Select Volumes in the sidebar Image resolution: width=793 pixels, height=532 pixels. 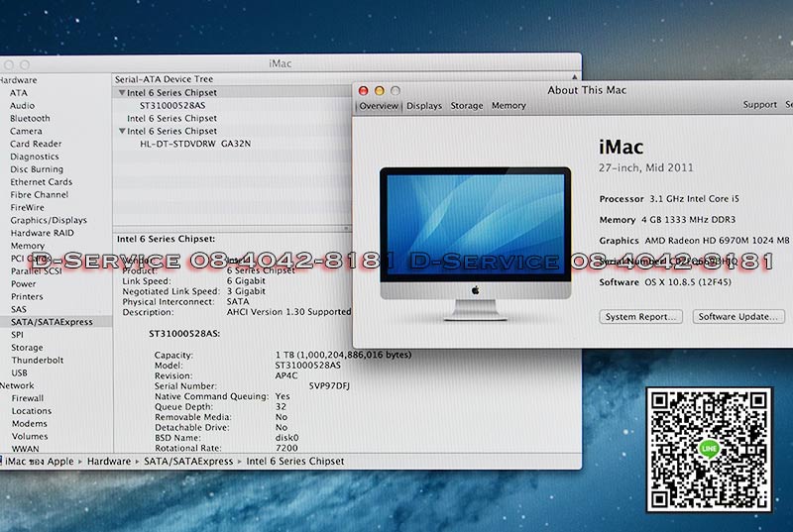[30, 436]
